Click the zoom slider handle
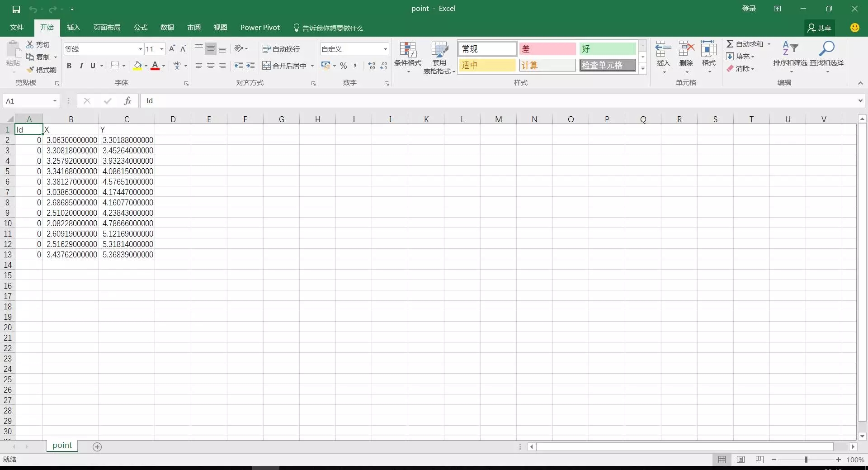Image resolution: width=868 pixels, height=470 pixels. 806,460
